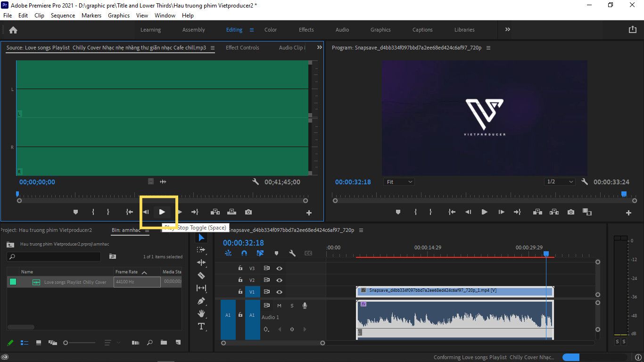Open timeline display settings wrench
Screen dimensions: 644x362
292,253
